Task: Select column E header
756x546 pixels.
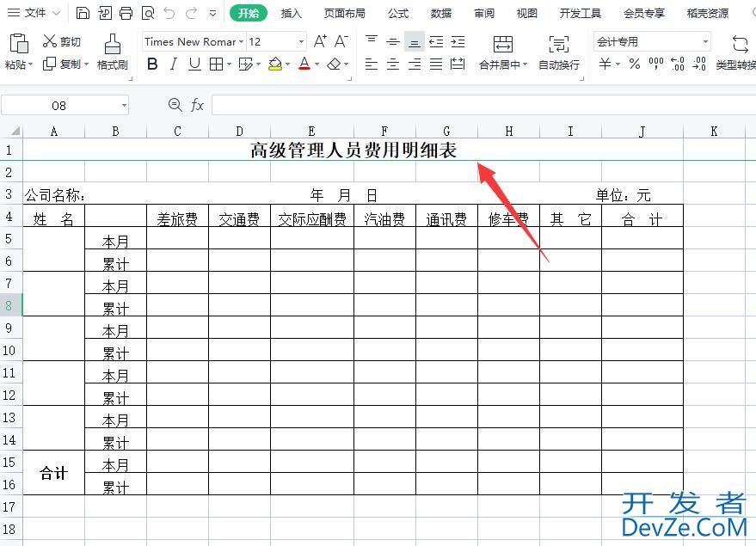Action: tap(312, 131)
